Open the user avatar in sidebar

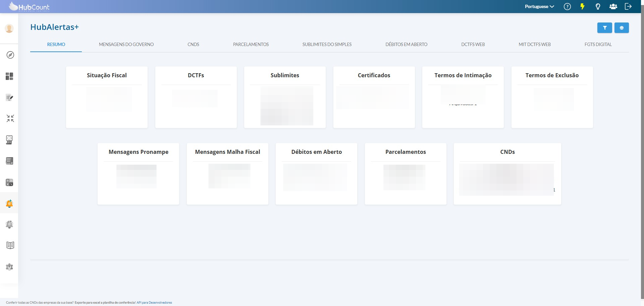[9, 29]
